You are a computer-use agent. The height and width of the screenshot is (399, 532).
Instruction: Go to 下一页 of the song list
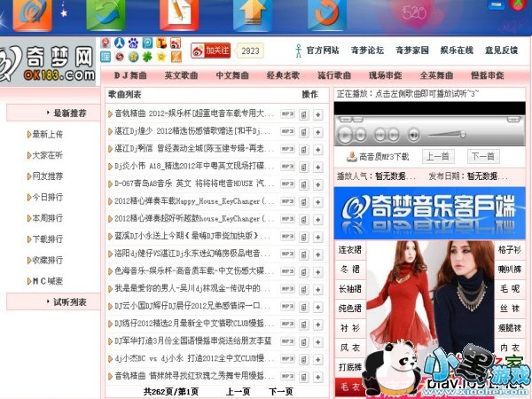[281, 392]
